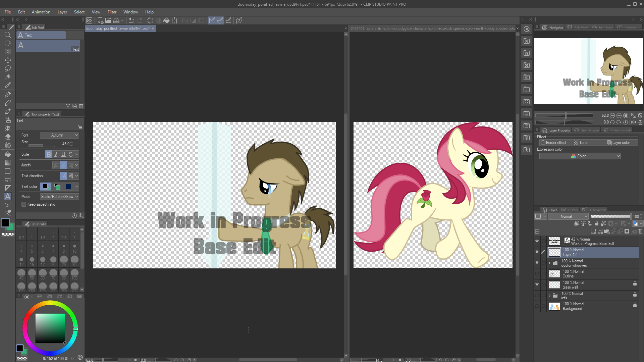This screenshot has height=362, width=644.
Task: Click the New raster layer icon
Action: [593, 231]
